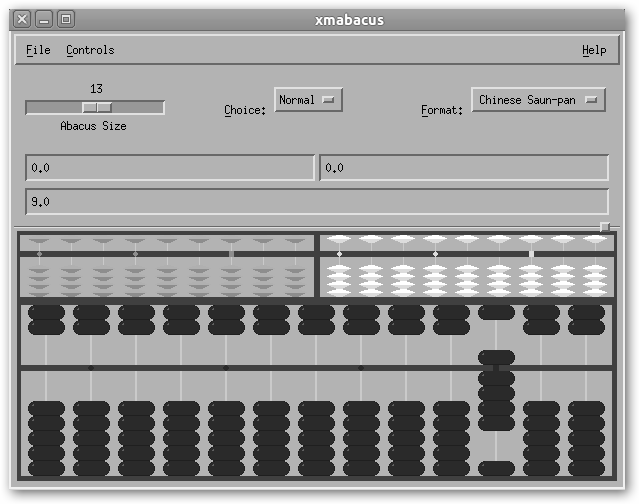The height and width of the screenshot is (504, 639).
Task: Select the white right auxiliary abacus
Action: pos(464,266)
